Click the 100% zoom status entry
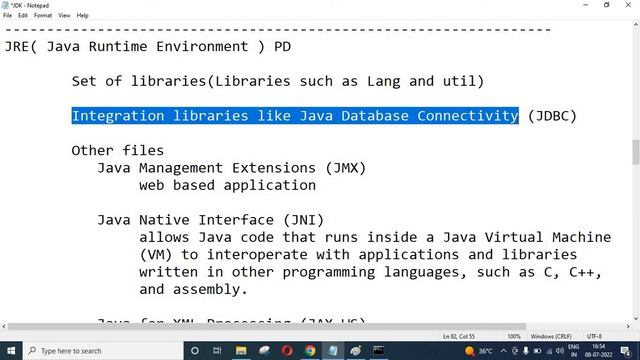This screenshot has height=360, width=640. click(x=514, y=336)
